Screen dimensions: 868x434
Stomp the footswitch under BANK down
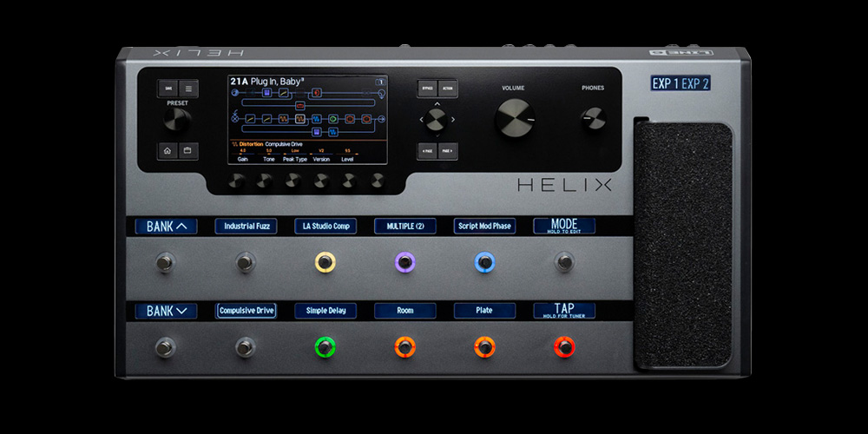tap(165, 348)
